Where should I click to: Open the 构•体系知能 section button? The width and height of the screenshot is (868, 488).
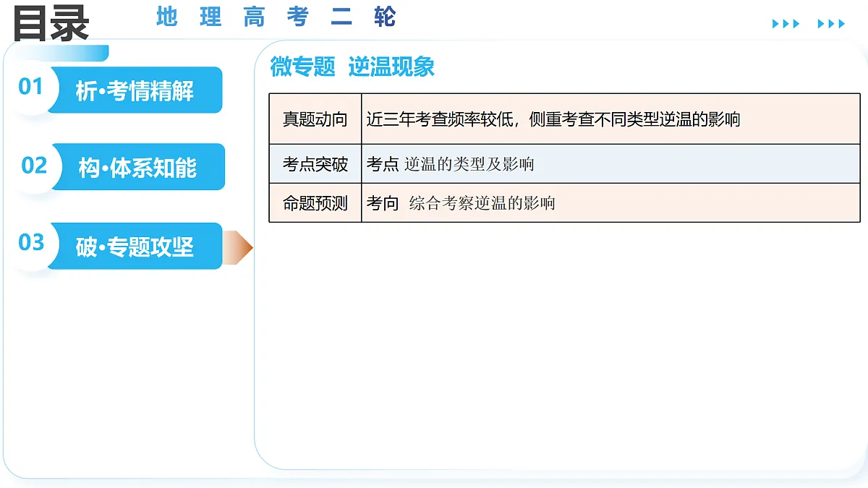click(x=137, y=167)
